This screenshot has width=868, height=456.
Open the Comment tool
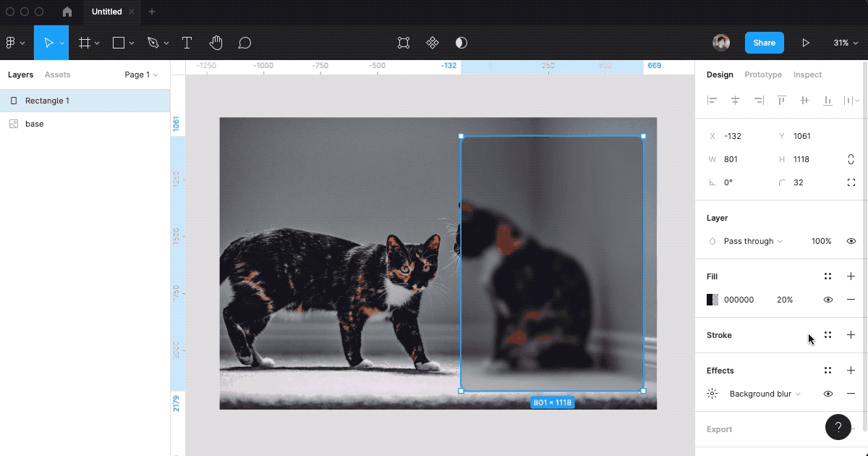tap(244, 43)
